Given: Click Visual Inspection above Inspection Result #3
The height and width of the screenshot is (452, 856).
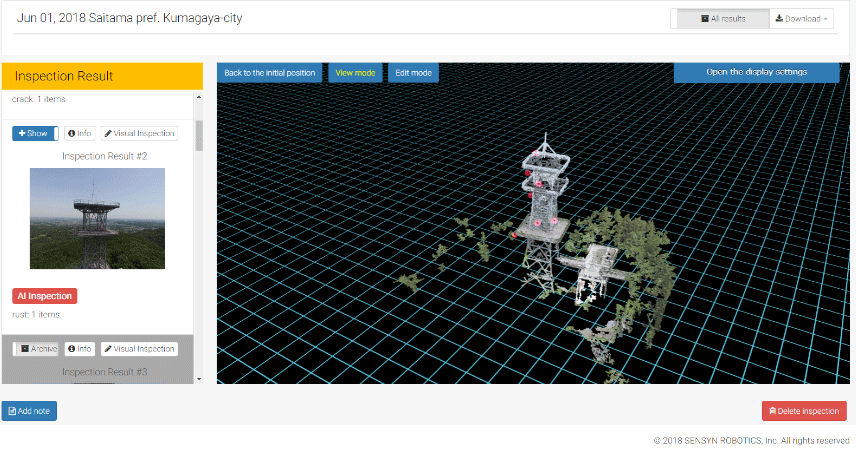Looking at the screenshot, I should (140, 349).
